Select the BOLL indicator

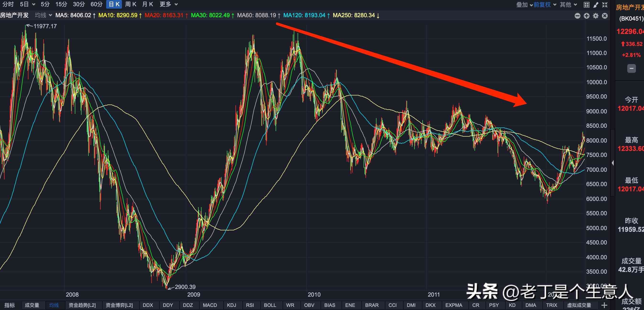[x=270, y=305]
